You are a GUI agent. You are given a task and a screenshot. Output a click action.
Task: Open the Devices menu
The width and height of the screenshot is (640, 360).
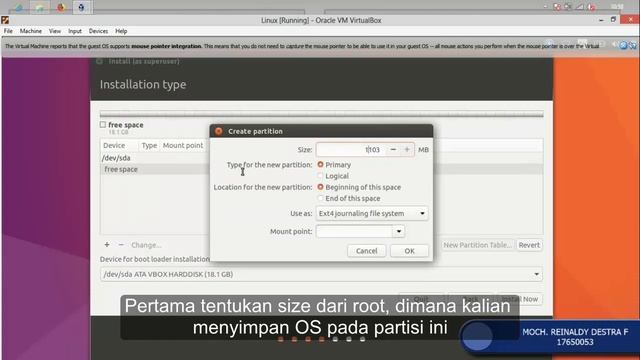(x=98, y=31)
